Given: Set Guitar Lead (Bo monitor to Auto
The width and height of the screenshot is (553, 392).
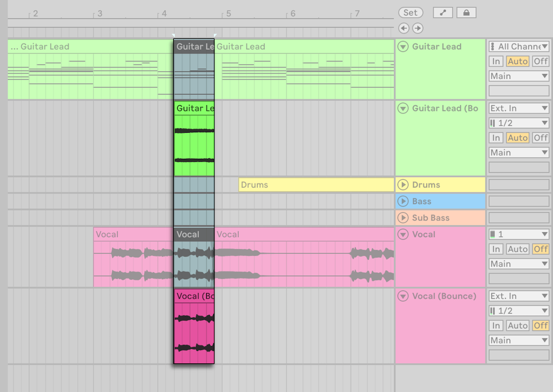Looking at the screenshot, I should (517, 138).
